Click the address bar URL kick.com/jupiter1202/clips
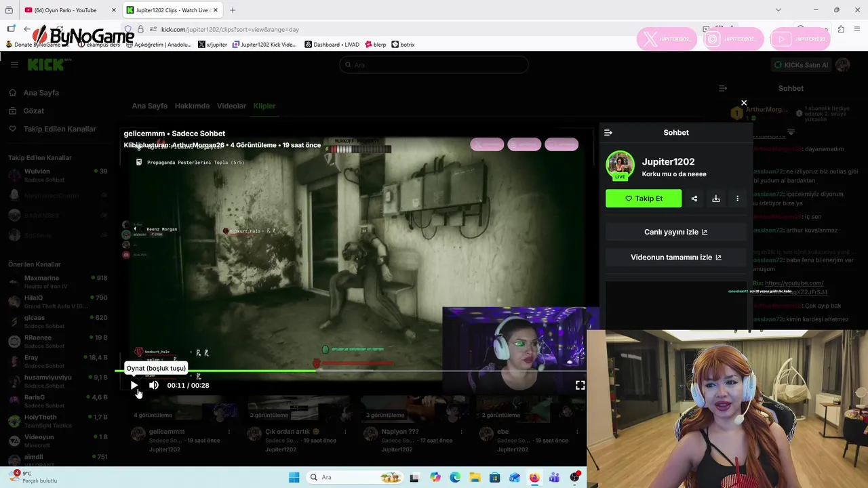Image resolution: width=868 pixels, height=488 pixels. click(230, 29)
